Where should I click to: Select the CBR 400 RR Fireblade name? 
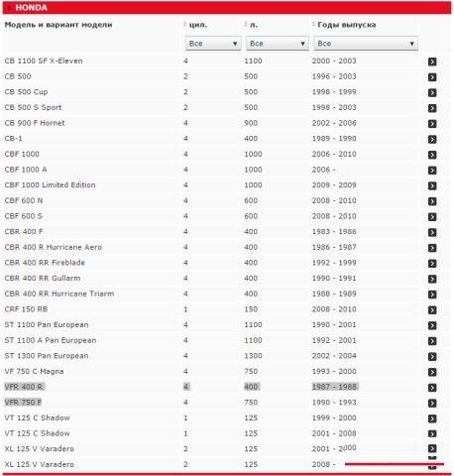45,263
